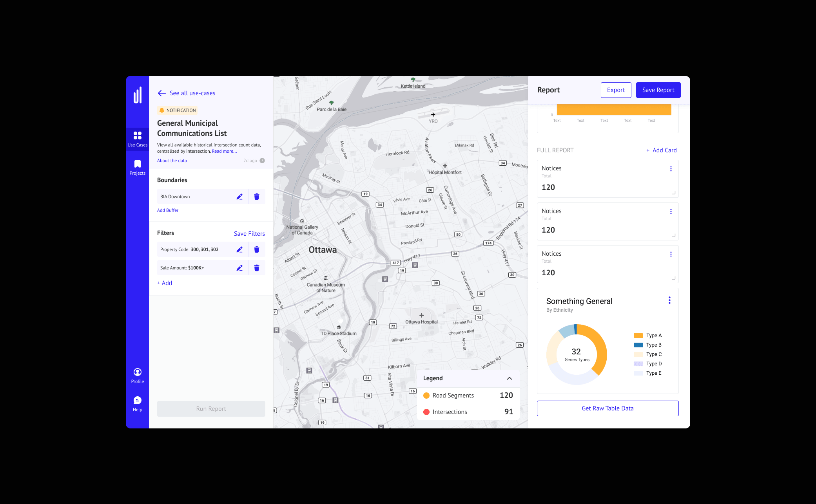Open the Profile page
Screen dimensions: 816x504
(x=138, y=376)
